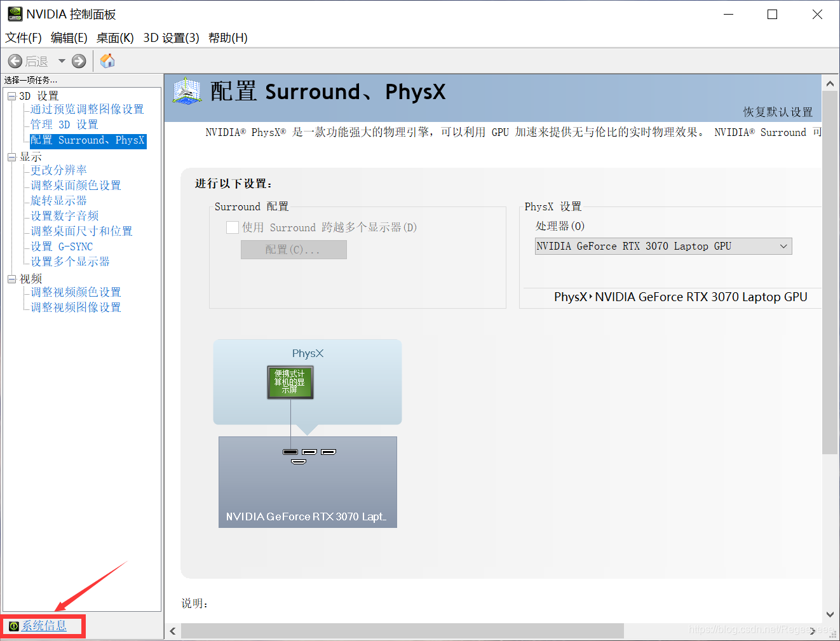Open the 3D 设置(3) menu

click(x=172, y=37)
